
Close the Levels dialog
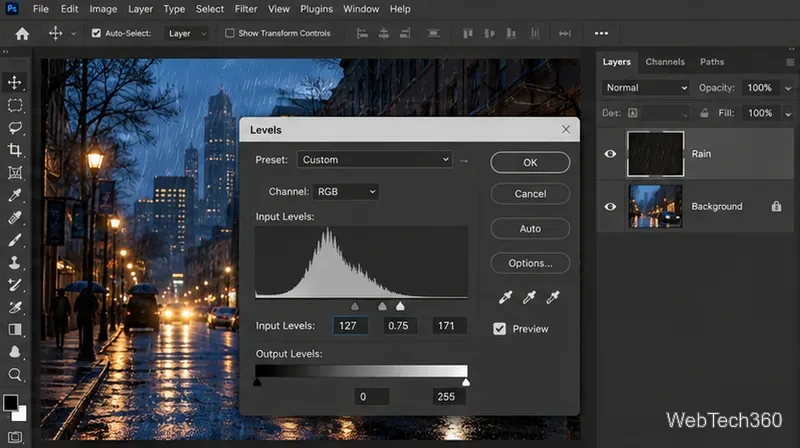coord(566,130)
